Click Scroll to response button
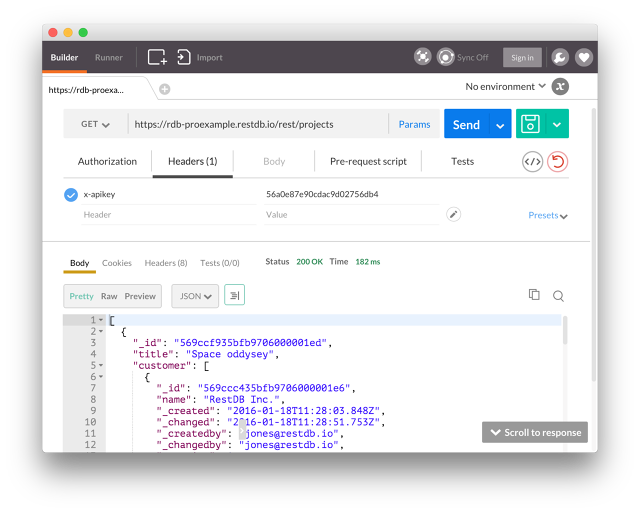640x513 pixels. coord(535,432)
